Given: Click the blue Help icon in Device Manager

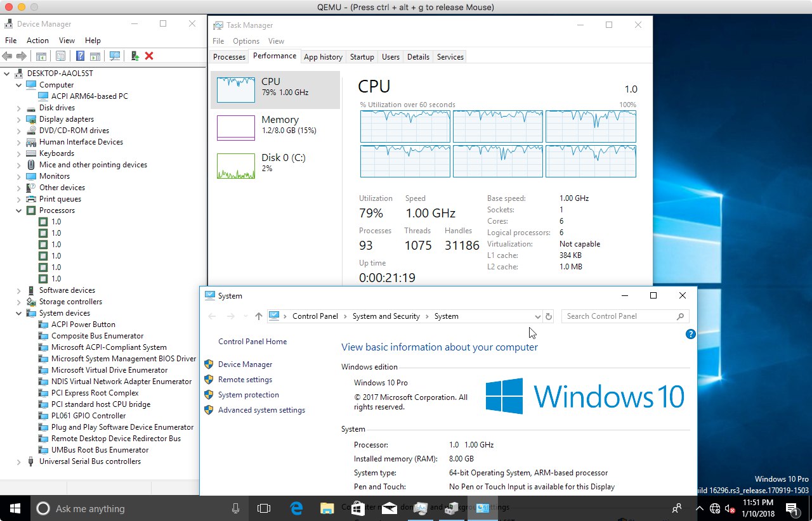Looking at the screenshot, I should tap(80, 56).
